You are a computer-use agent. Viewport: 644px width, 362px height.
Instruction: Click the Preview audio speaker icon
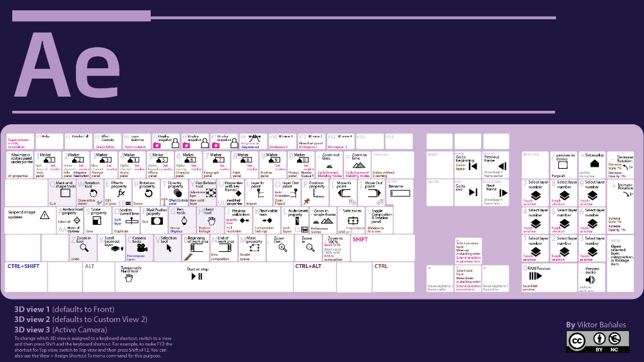(x=590, y=280)
